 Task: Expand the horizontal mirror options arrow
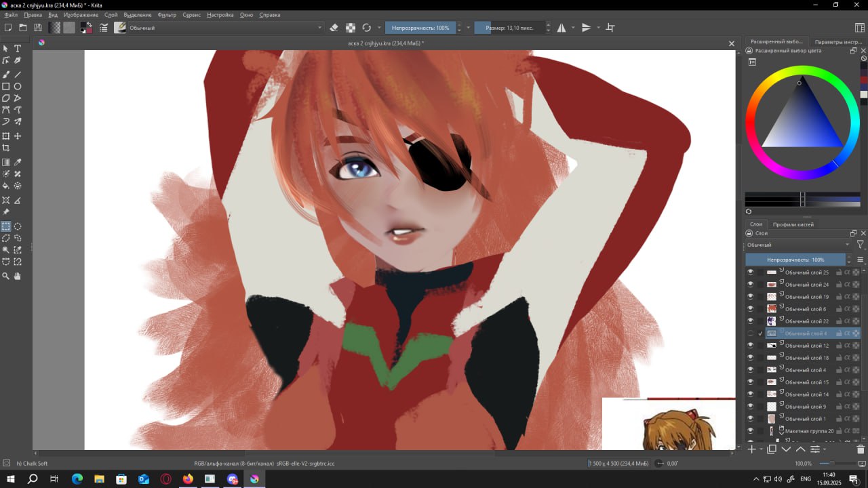pos(573,28)
